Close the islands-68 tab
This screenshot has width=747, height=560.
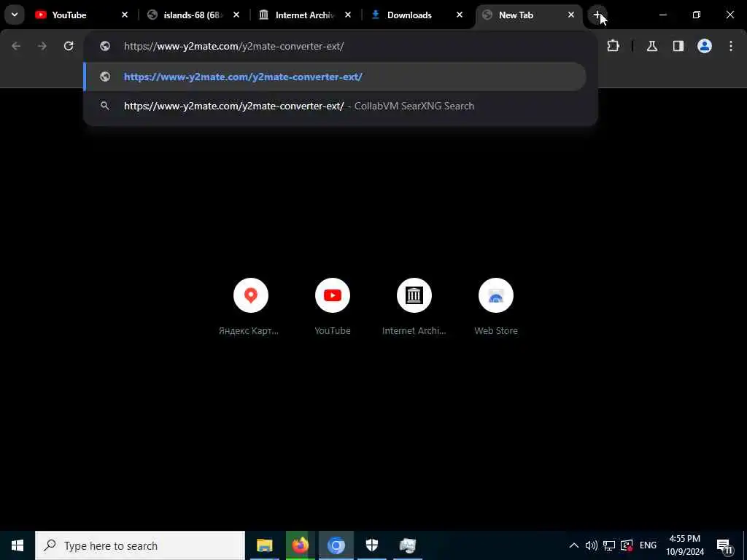[x=236, y=15]
